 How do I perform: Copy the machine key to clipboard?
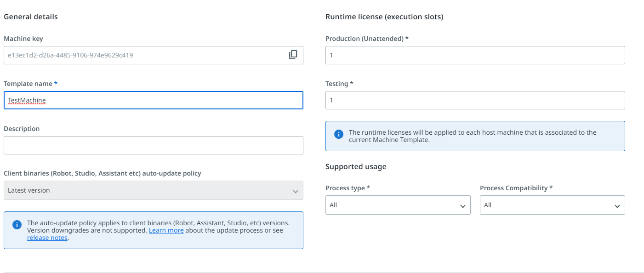(x=293, y=55)
